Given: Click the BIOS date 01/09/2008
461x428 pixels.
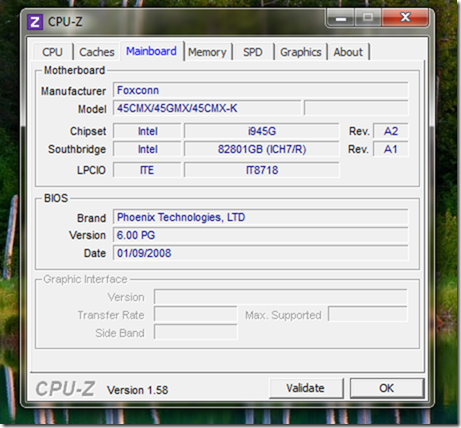Looking at the screenshot, I should [x=260, y=253].
